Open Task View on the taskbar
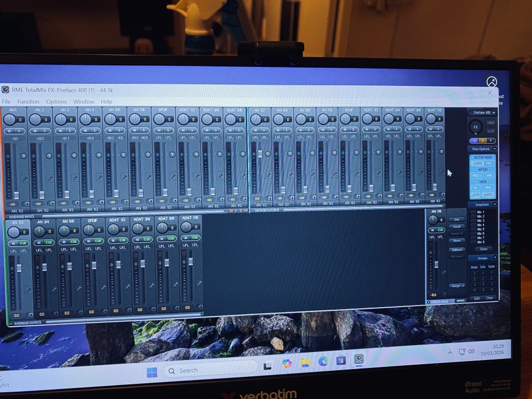Screen dimensions: 532x399 [267, 366]
